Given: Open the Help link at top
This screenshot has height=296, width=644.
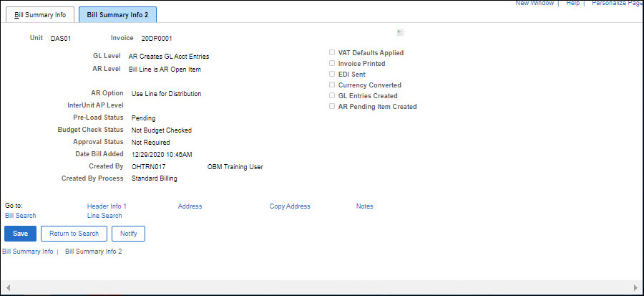Looking at the screenshot, I should point(572,4).
